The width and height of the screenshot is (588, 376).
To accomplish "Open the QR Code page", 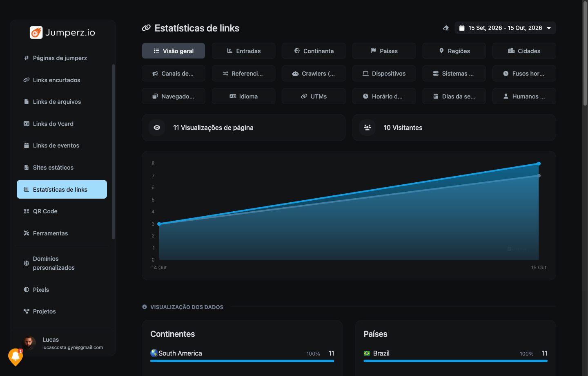I will pyautogui.click(x=62, y=211).
